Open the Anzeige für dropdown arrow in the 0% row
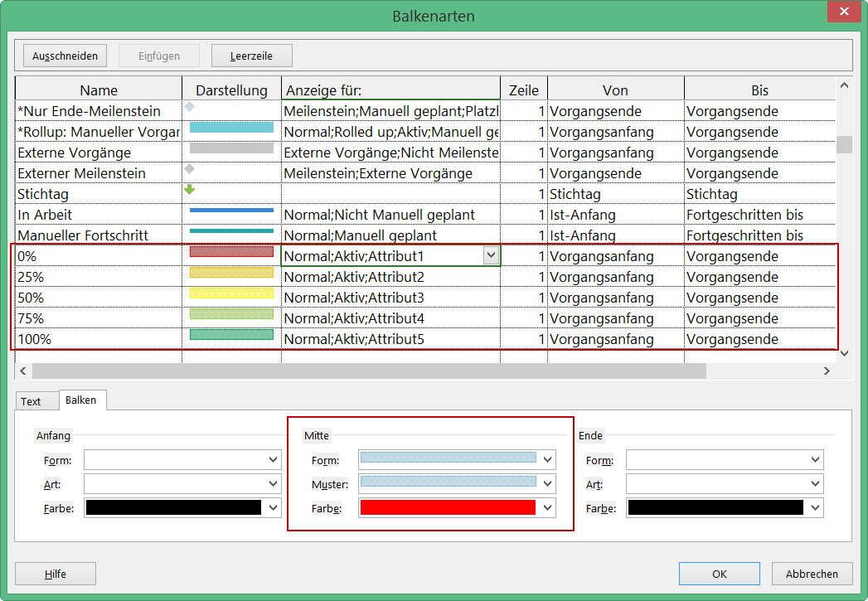 point(492,256)
